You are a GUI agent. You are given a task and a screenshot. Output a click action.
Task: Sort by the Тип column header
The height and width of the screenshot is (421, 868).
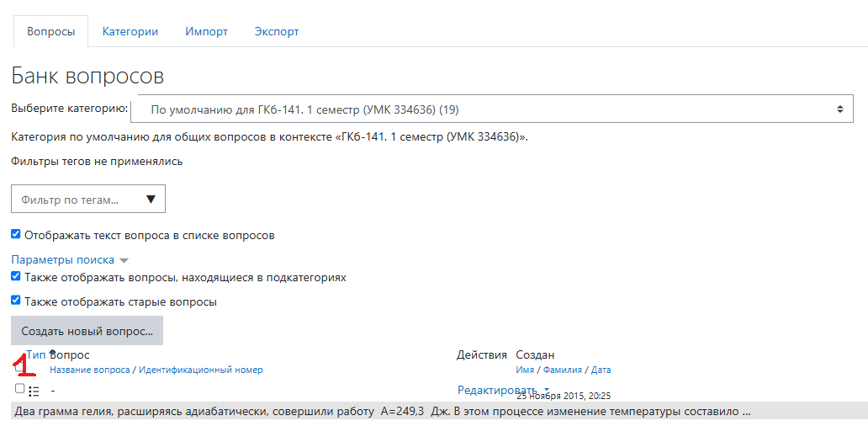point(36,355)
